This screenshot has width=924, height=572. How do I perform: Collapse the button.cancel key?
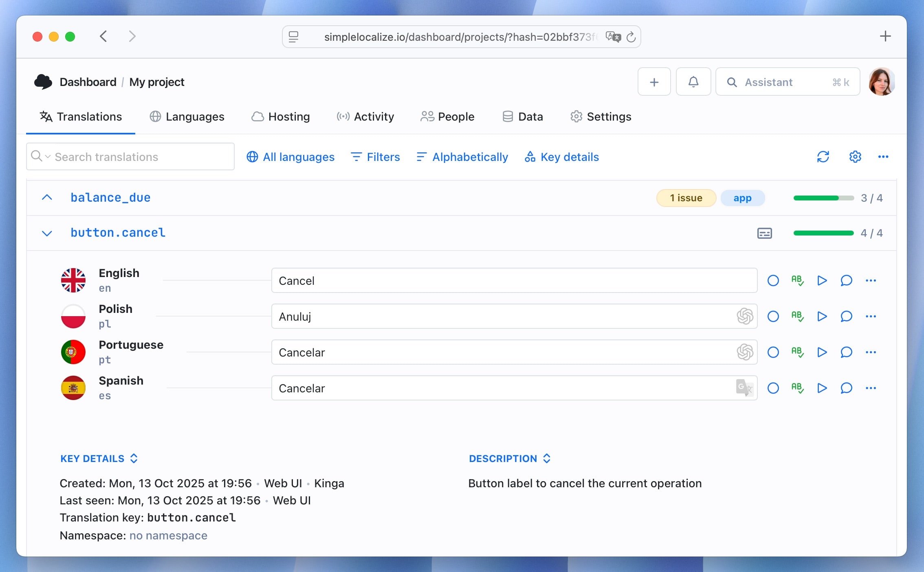(47, 233)
